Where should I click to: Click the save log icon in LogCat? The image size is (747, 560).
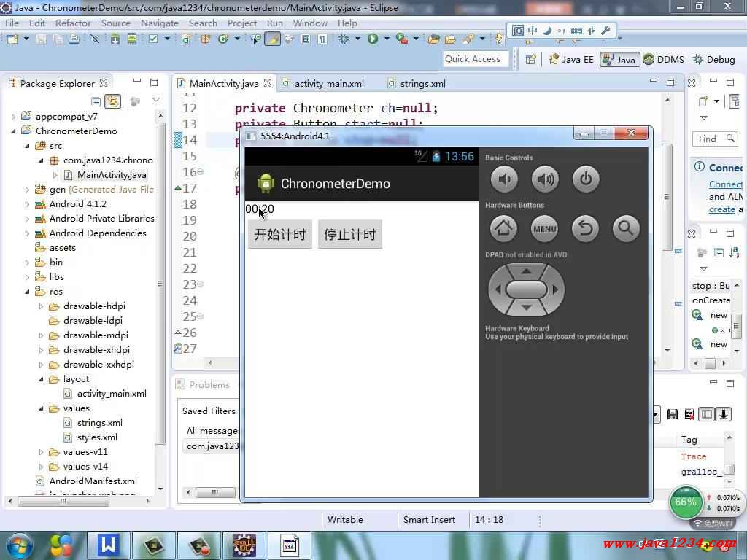[672, 414]
